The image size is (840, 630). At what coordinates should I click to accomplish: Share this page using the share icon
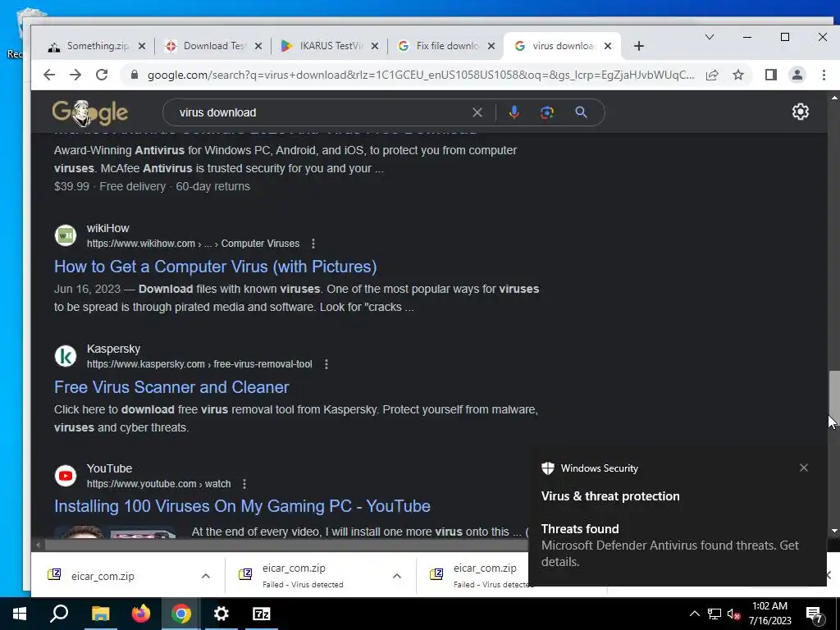(x=712, y=75)
